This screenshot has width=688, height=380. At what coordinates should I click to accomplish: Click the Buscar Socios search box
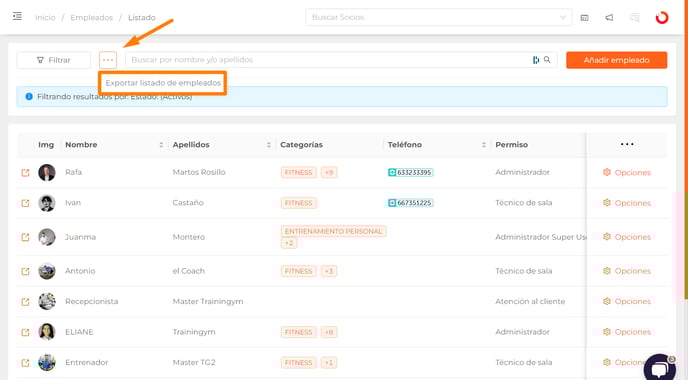(438, 18)
